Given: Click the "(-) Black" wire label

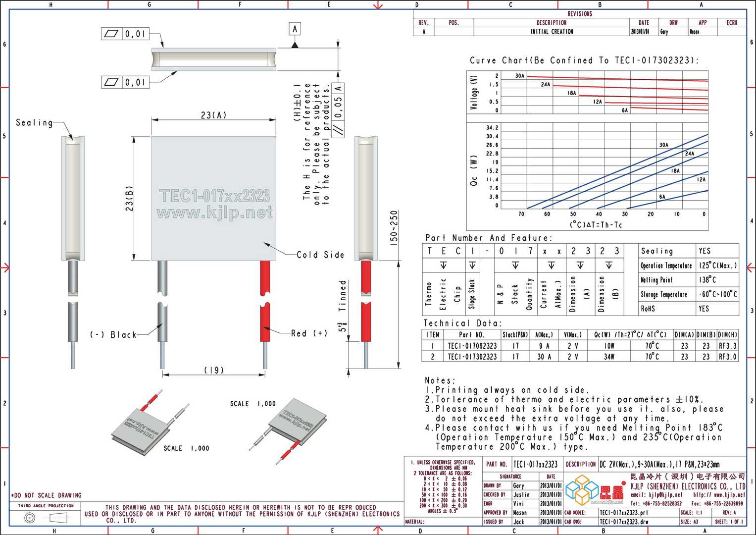Looking at the screenshot, I should click(x=113, y=335).
